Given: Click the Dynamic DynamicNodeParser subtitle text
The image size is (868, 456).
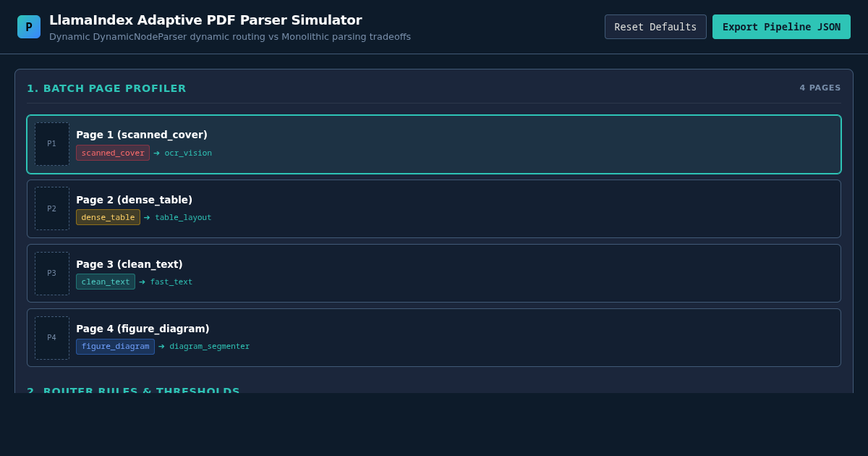Looking at the screenshot, I should point(230,37).
